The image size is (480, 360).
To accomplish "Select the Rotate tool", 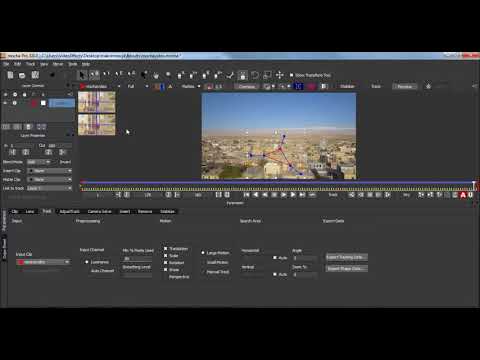I will click(255, 75).
